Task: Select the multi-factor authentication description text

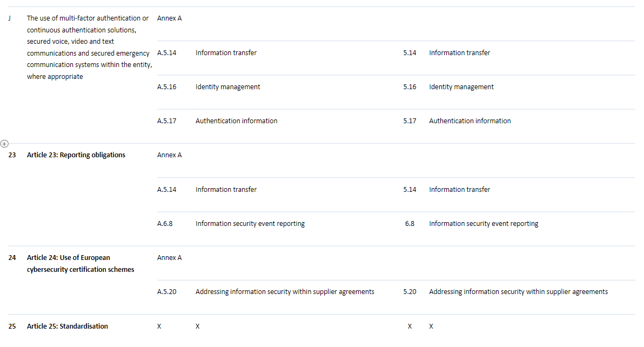Action: (89, 47)
